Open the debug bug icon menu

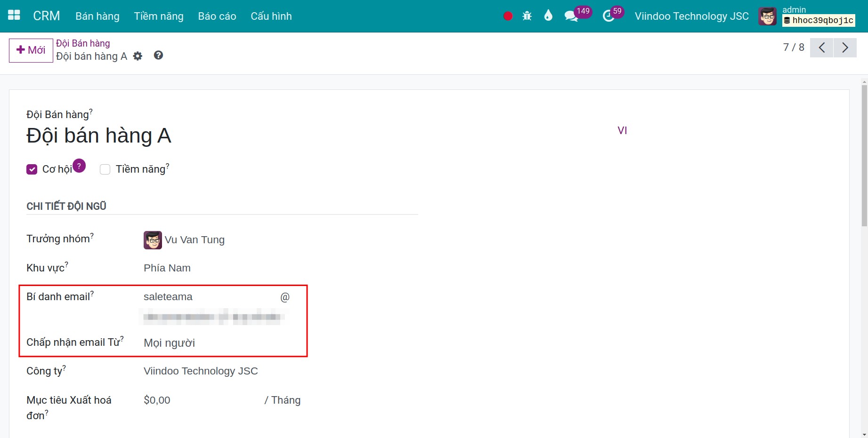[x=527, y=16]
